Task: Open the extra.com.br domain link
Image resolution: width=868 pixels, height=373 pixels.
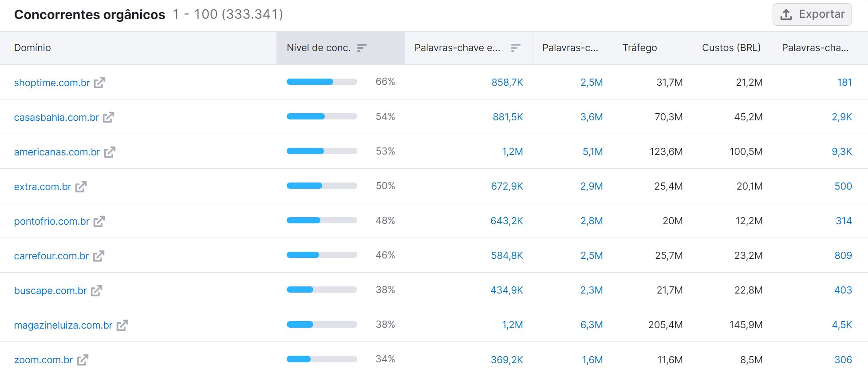Action: 43,186
